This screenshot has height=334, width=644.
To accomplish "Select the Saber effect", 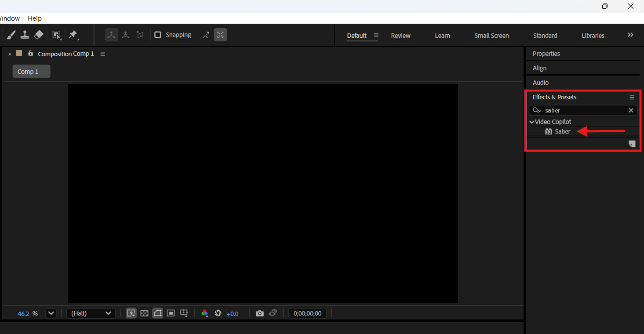I will point(562,131).
